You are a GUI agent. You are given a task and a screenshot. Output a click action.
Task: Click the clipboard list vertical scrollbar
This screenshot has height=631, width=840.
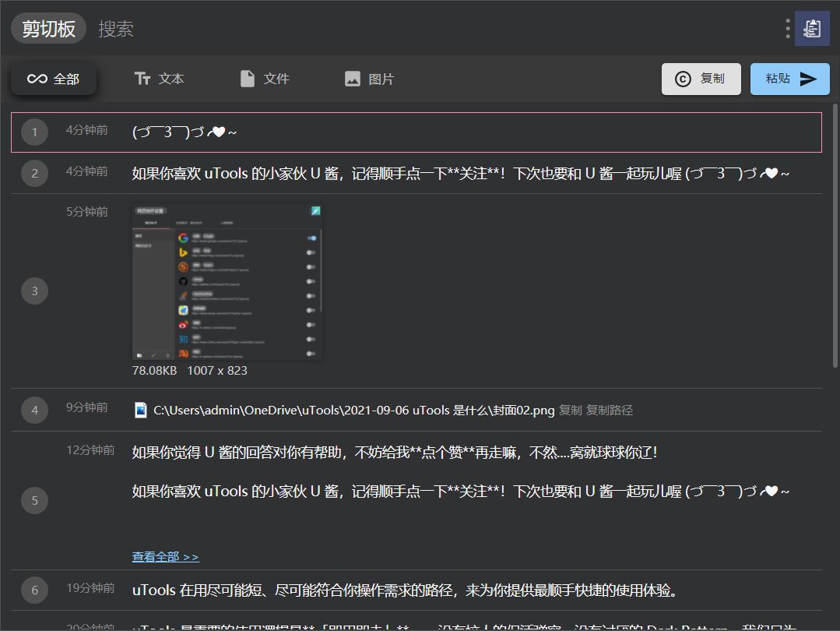pos(835,236)
